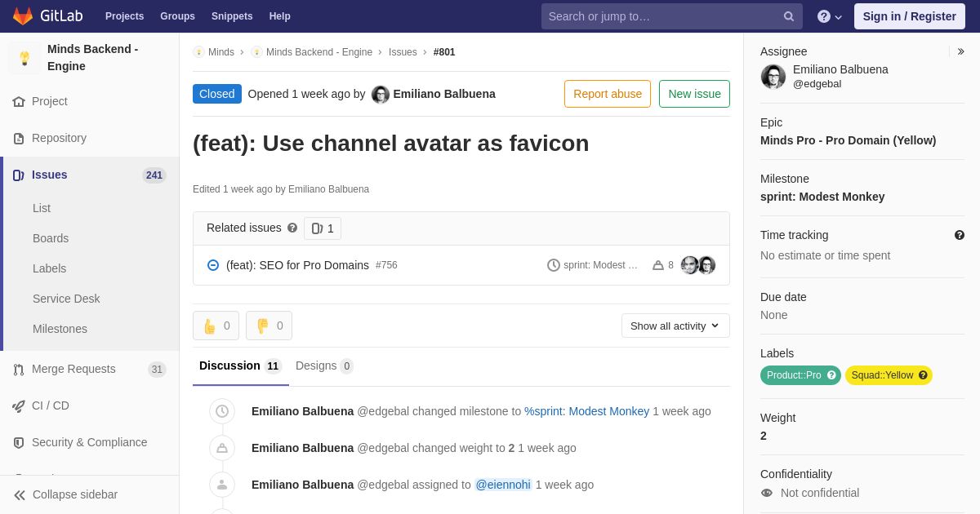Open the Projects menu

[124, 16]
